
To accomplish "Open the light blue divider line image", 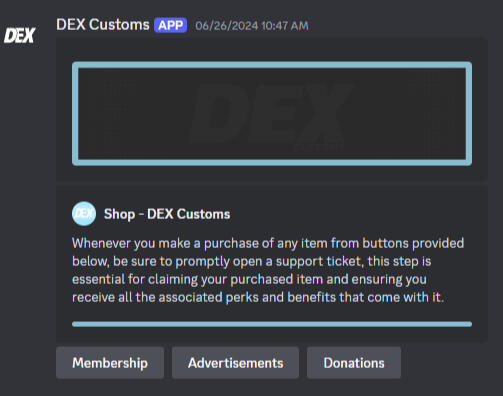I will pos(272,324).
